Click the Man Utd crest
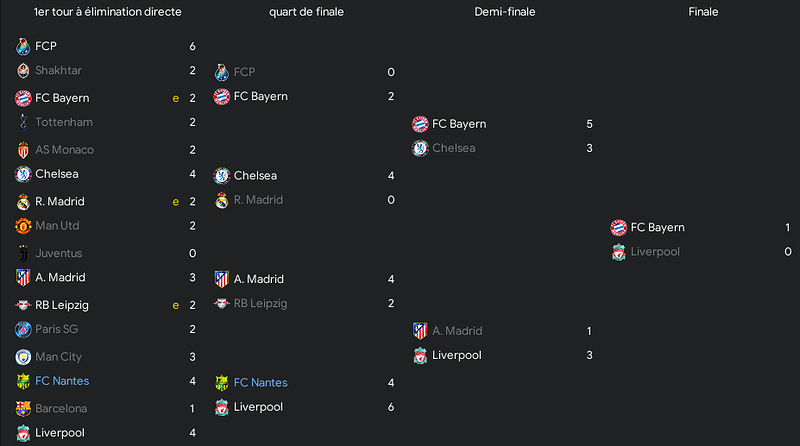 click(x=23, y=226)
